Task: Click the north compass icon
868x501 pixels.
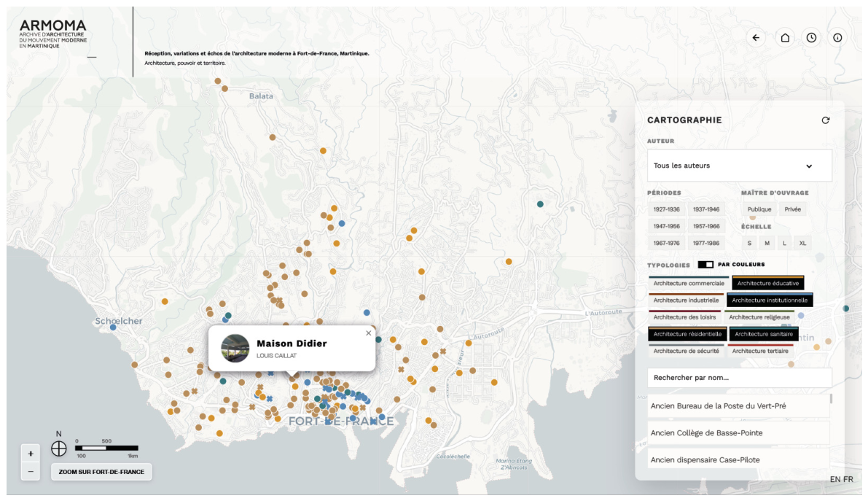Action: point(59,448)
